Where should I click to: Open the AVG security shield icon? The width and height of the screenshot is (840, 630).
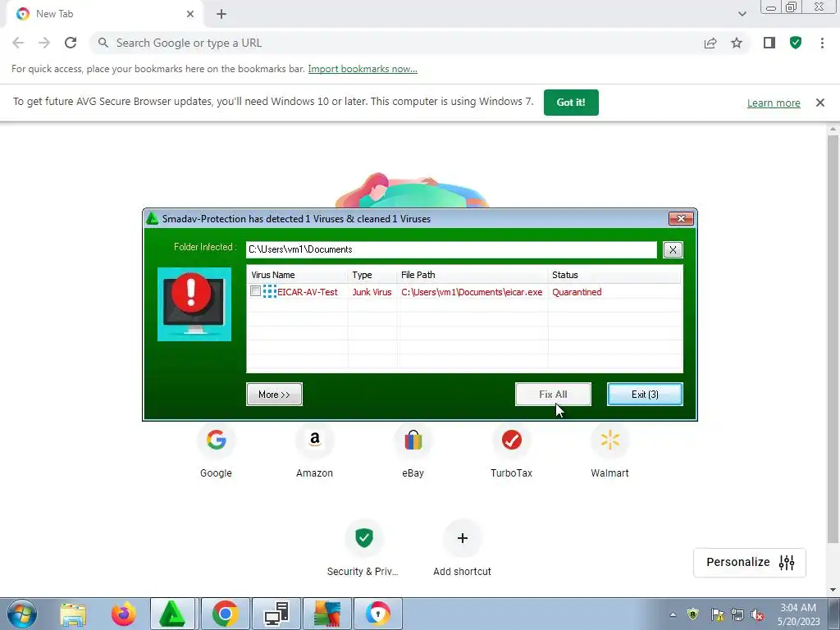coord(796,43)
